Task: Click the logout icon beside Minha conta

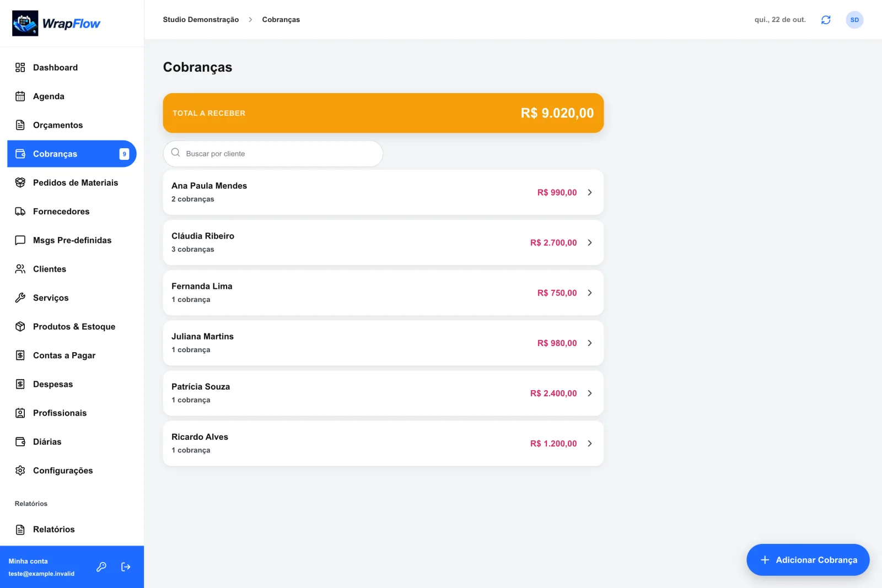Action: [126, 567]
